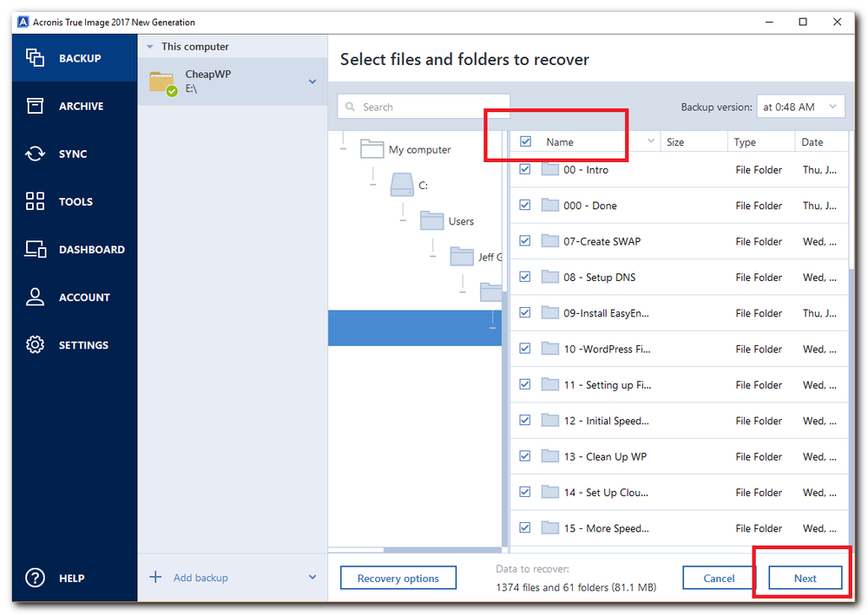Click the folder icon of 08 - Setup DNS
The image size is (868, 615).
coord(549,277)
